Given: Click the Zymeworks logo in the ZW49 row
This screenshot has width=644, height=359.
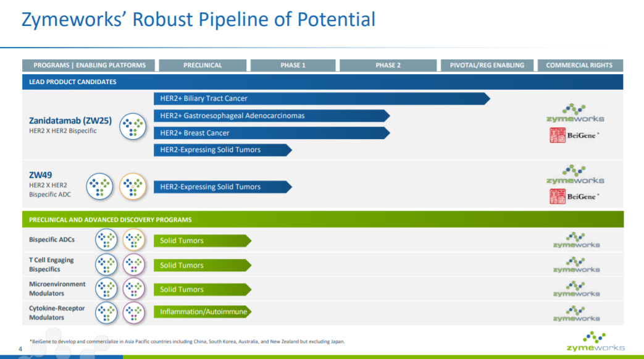Looking at the screenshot, I should coord(575,174).
